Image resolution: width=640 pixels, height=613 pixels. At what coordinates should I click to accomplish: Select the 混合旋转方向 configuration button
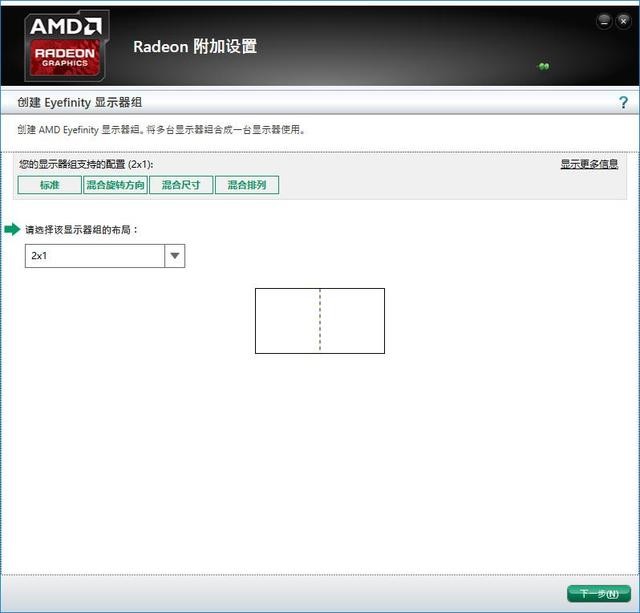pyautogui.click(x=116, y=185)
